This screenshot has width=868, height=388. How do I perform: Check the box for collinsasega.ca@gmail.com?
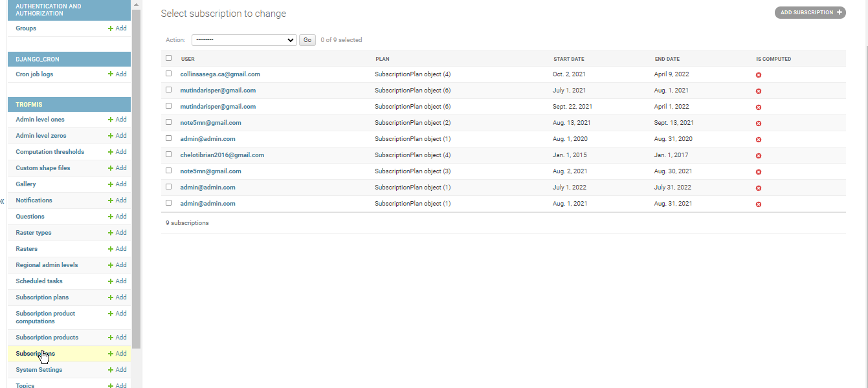pos(169,74)
